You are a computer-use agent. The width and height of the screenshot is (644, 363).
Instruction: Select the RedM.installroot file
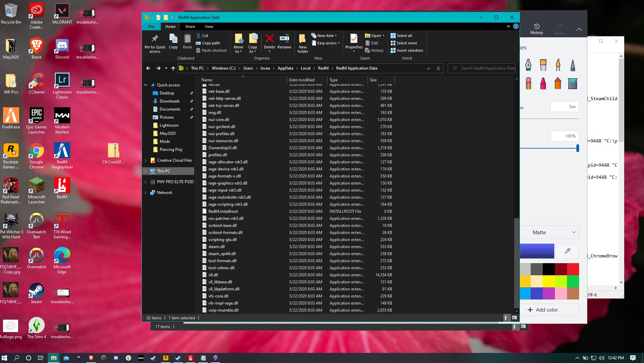click(223, 211)
